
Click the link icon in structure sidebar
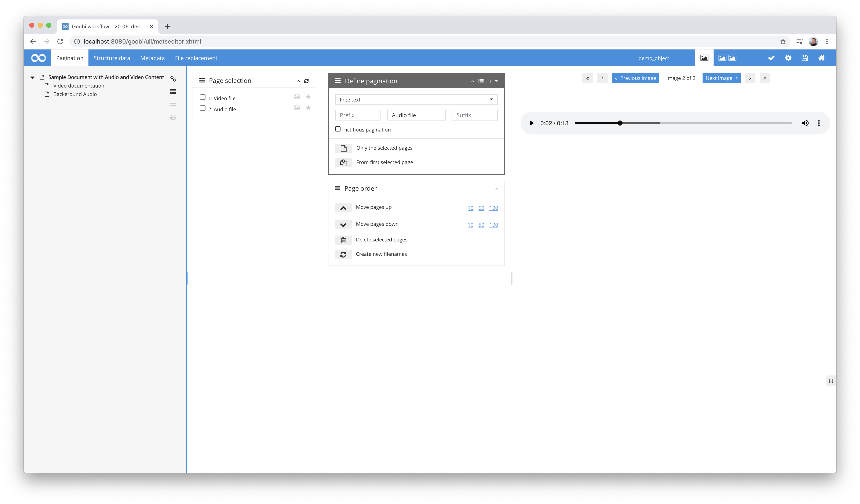(x=173, y=79)
